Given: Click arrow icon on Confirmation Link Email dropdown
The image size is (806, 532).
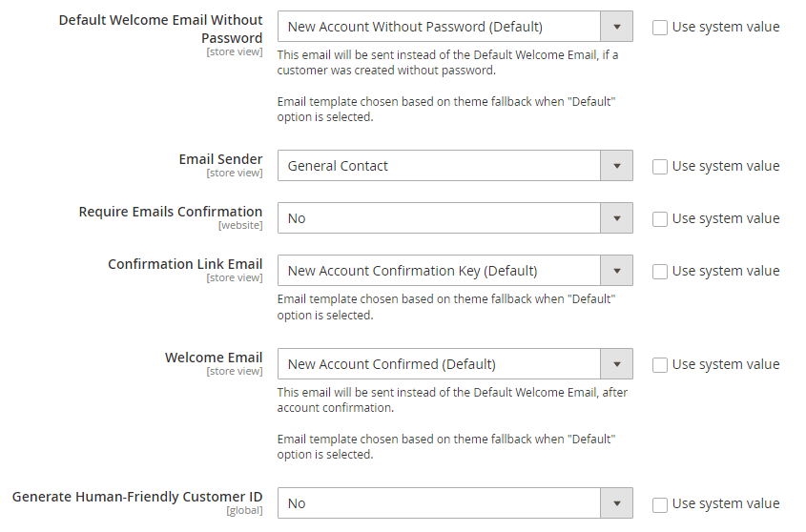Looking at the screenshot, I should 617,271.
